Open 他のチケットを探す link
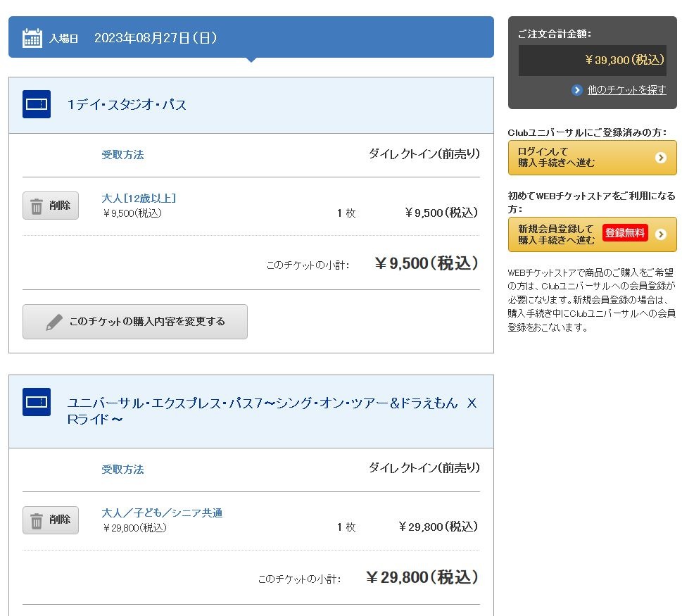The height and width of the screenshot is (616, 682). pos(626,89)
